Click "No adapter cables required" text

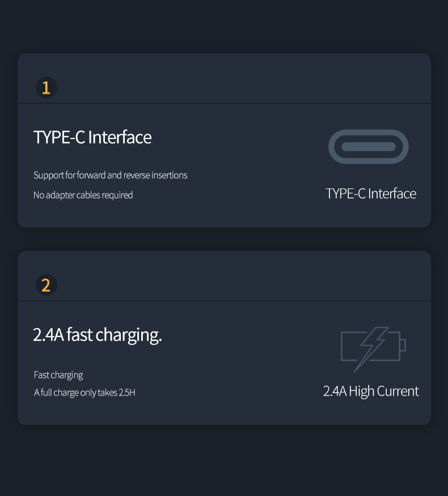[x=83, y=195]
